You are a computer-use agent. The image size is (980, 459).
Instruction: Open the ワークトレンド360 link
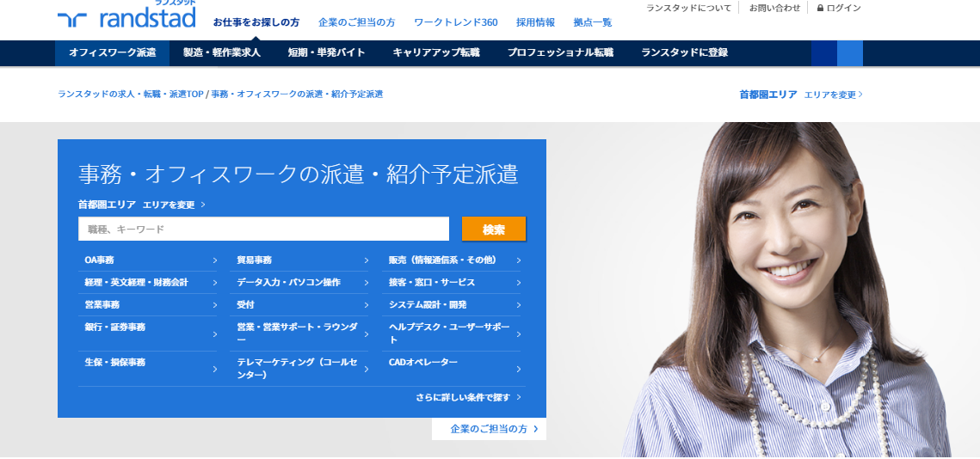tap(456, 22)
